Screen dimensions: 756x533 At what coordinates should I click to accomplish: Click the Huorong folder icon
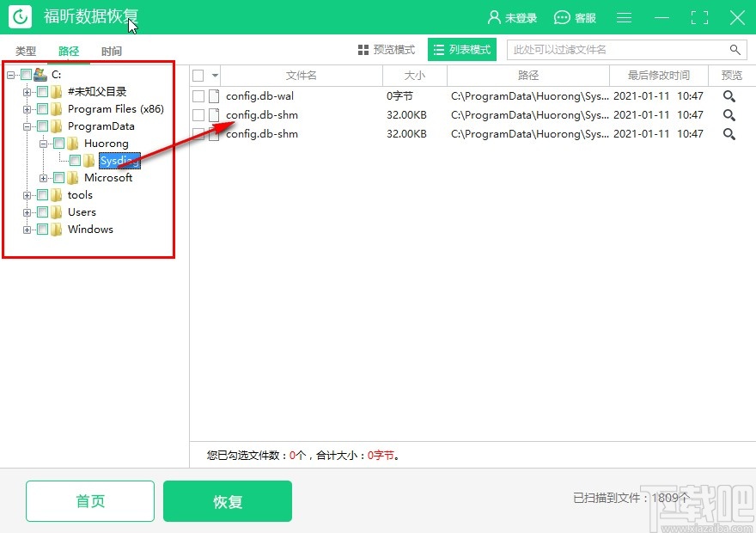click(x=72, y=144)
